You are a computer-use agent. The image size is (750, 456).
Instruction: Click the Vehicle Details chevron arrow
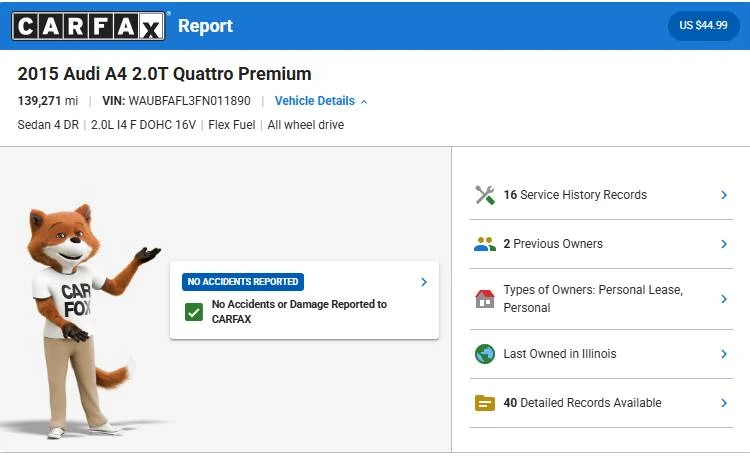pyautogui.click(x=364, y=102)
